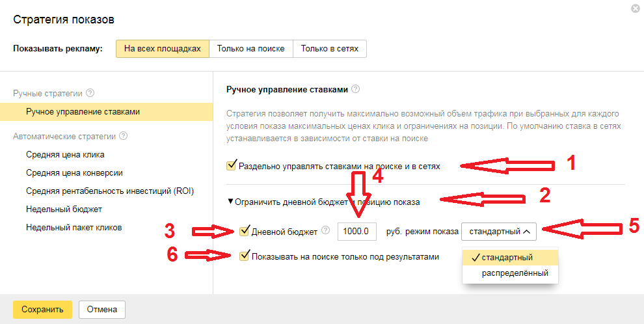The width and height of the screenshot is (644, 324).
Task: Pick распределённый in the dropdown list
Action: pyautogui.click(x=510, y=273)
